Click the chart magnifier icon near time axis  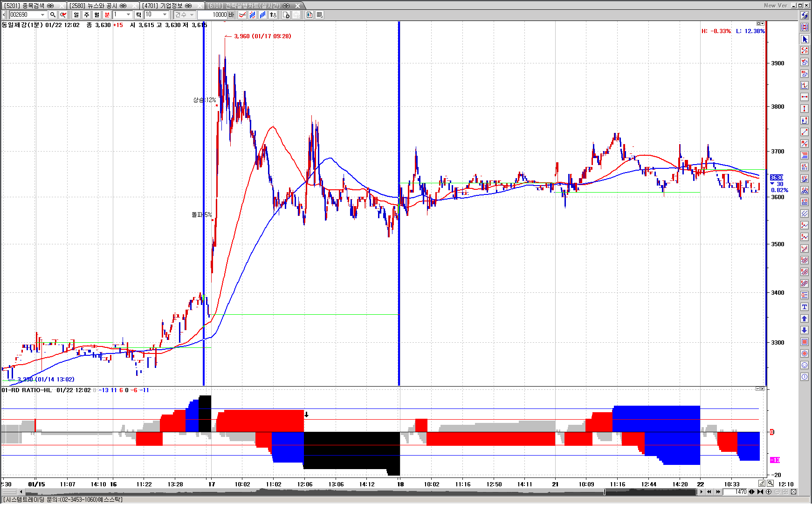point(771,484)
